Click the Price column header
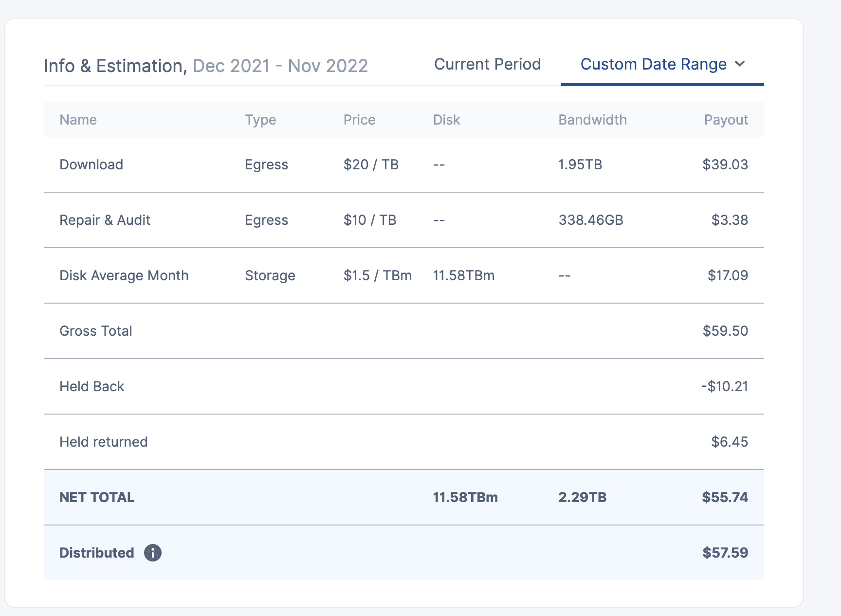This screenshot has width=841, height=616. click(x=359, y=120)
